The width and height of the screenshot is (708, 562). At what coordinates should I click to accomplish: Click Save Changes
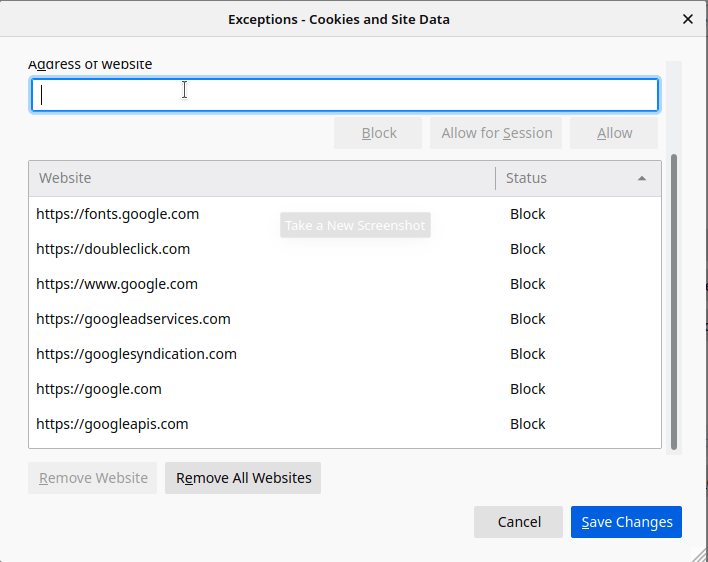[x=626, y=522]
